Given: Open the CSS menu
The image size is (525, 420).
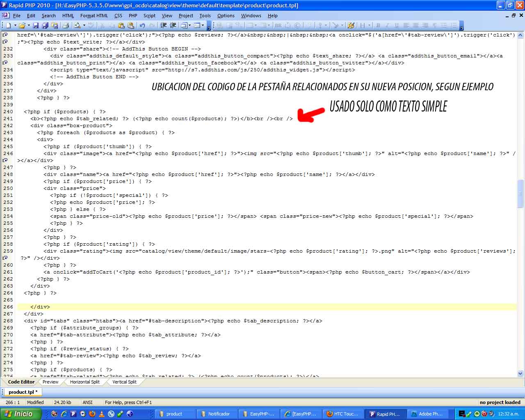Looking at the screenshot, I should 118,16.
